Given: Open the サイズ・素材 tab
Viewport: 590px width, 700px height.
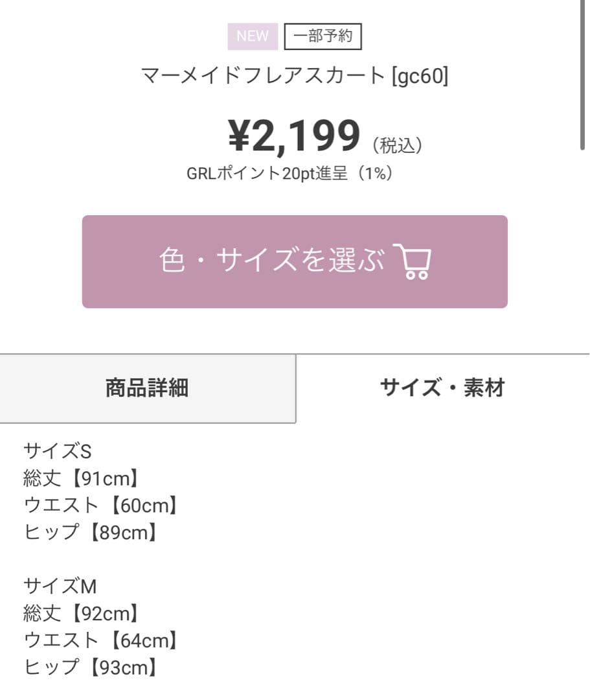Looking at the screenshot, I should coord(443,388).
